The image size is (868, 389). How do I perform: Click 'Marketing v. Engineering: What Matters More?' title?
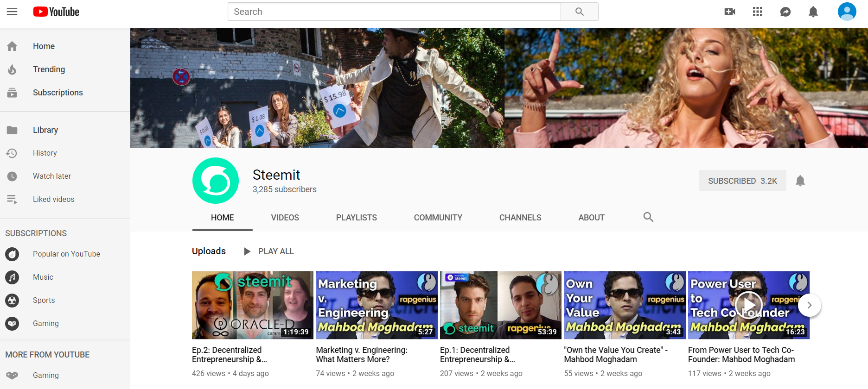point(362,355)
